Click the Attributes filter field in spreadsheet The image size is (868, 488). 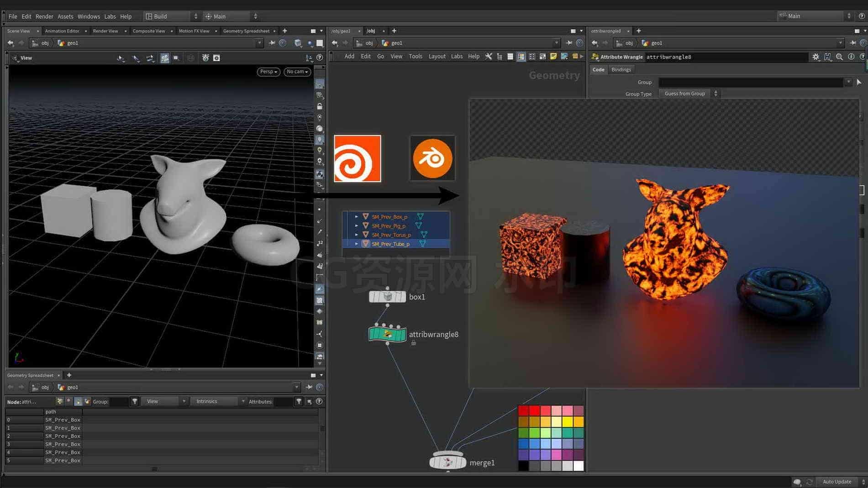click(283, 401)
